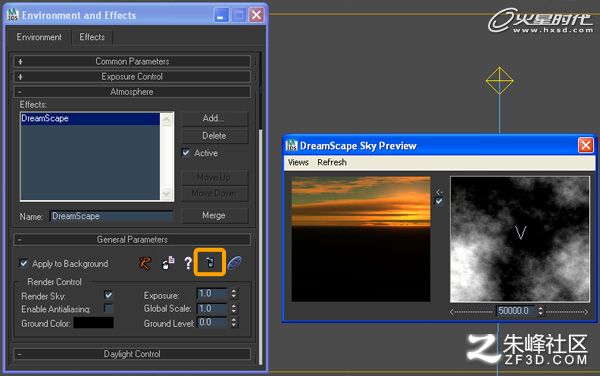Close the DreamScape Sky Preview window
This screenshot has height=376, width=600.
coord(585,145)
